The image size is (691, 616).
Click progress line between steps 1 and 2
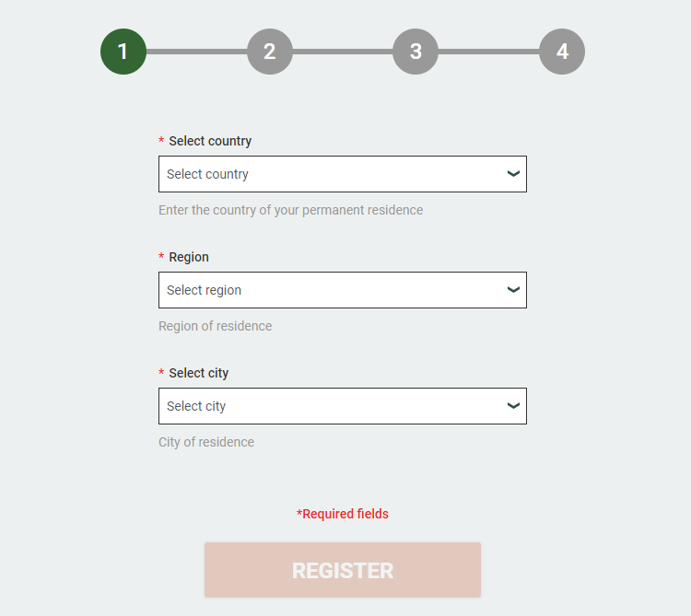tap(196, 52)
